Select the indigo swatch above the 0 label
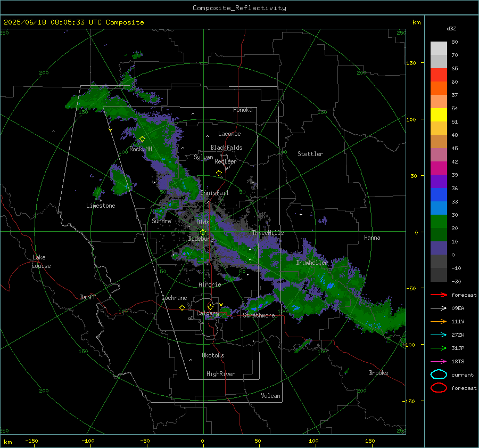479x448 pixels. 439,248
